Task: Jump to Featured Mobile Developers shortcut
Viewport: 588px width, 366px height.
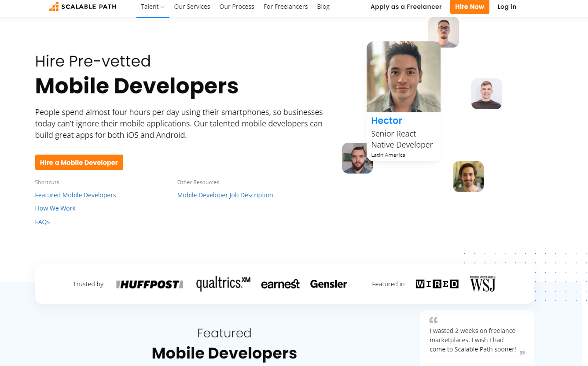Action: [75, 195]
